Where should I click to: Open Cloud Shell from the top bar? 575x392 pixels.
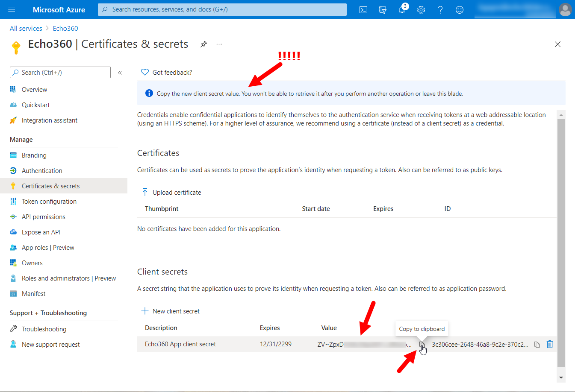(363, 10)
